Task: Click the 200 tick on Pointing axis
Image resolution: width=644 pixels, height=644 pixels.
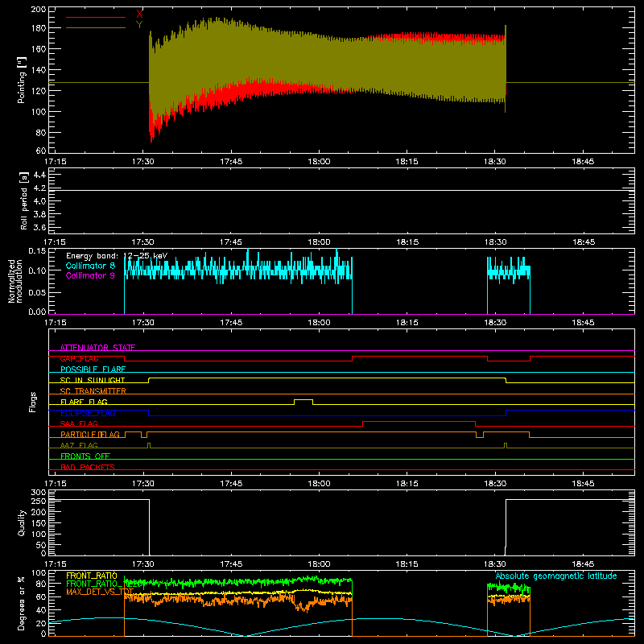Action: 38,9
